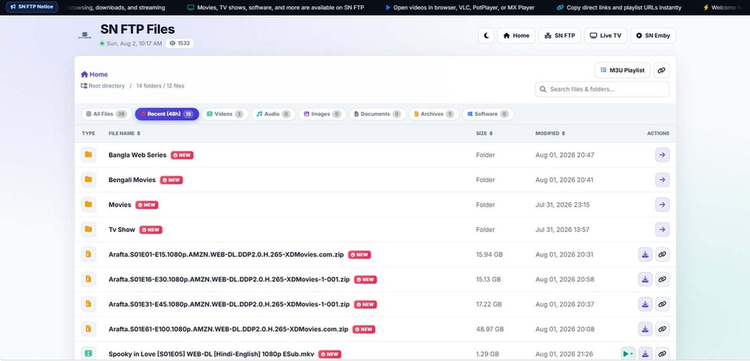Open Bangla Web Series folder arrow

click(662, 155)
